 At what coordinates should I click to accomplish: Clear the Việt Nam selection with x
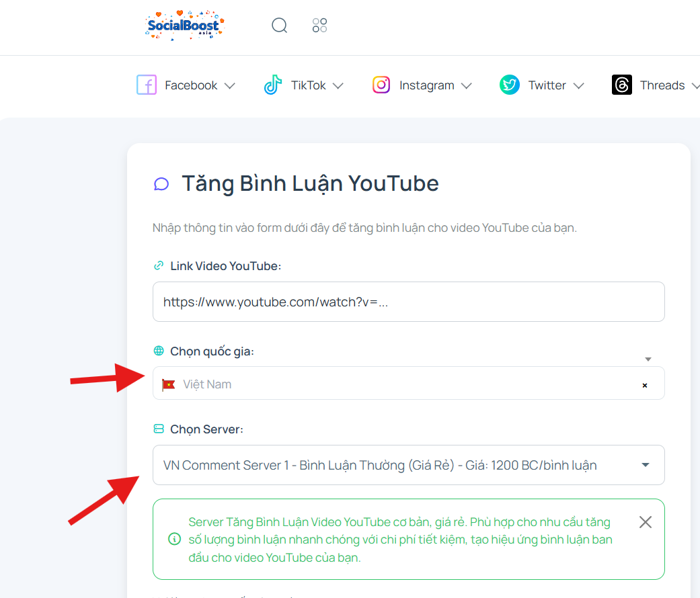point(645,385)
